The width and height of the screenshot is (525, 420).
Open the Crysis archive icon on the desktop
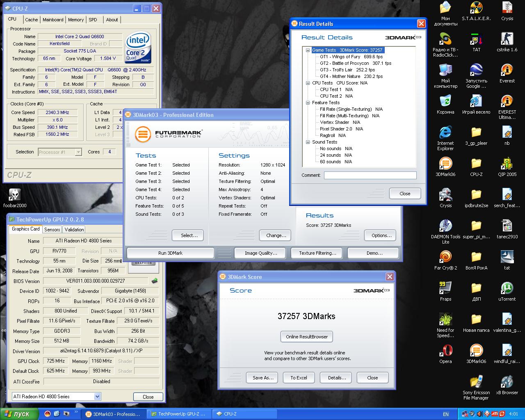click(507, 11)
